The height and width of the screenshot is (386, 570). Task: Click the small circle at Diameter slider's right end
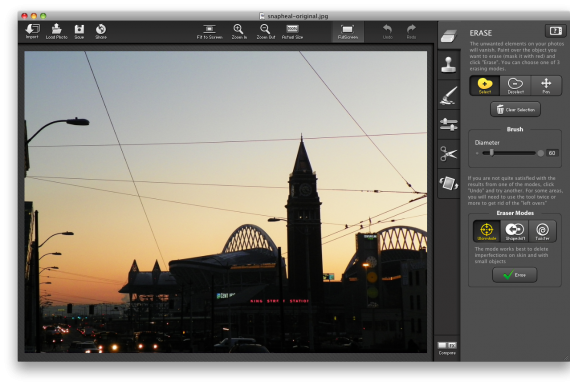[541, 153]
